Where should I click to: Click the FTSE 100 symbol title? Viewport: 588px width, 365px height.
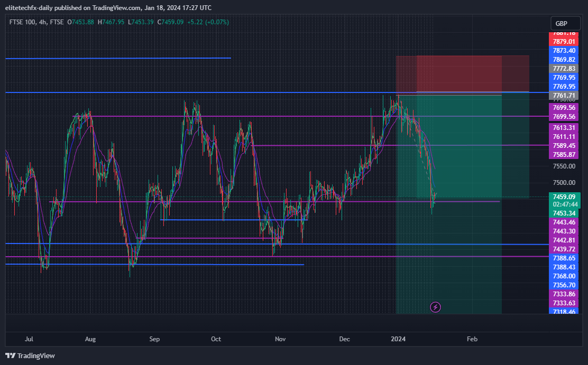22,22
